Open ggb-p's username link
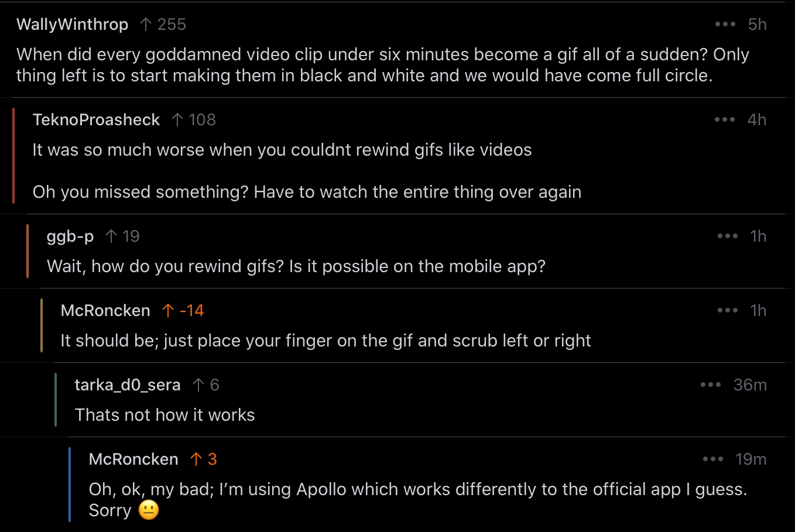 point(70,236)
